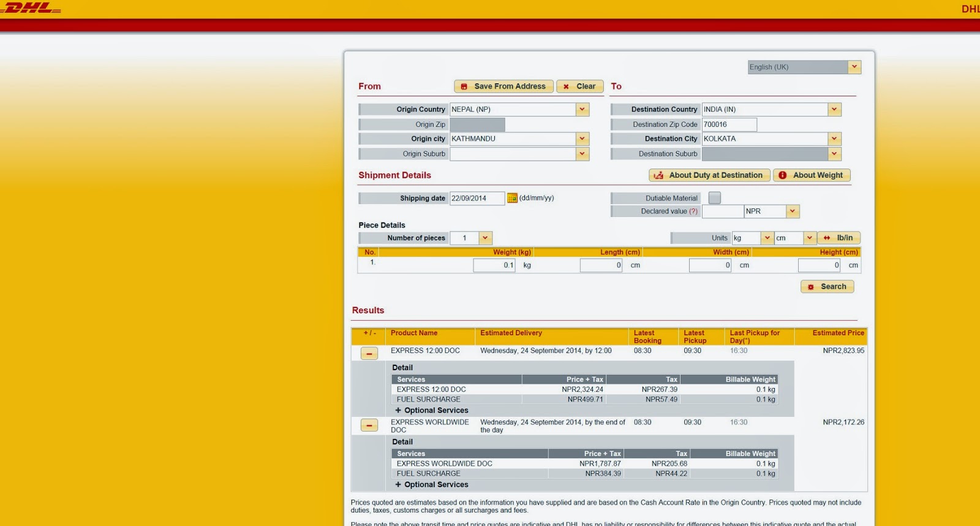
Task: Click the Estimated Delivery column header
Action: [x=511, y=333]
